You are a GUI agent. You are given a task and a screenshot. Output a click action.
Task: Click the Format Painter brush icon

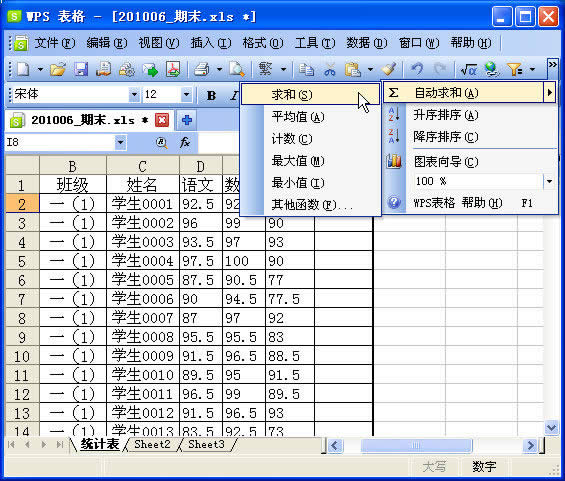pos(389,69)
